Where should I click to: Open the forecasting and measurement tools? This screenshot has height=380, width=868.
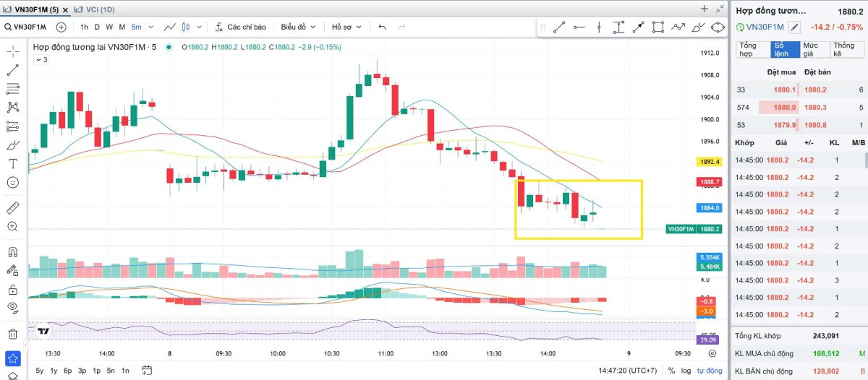coord(12,126)
